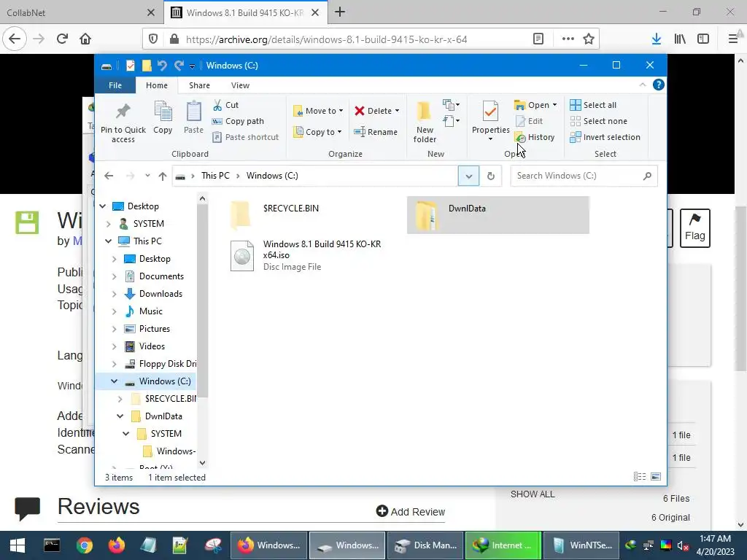The height and width of the screenshot is (560, 747).
Task: Create a New folder from ribbon
Action: point(424,122)
